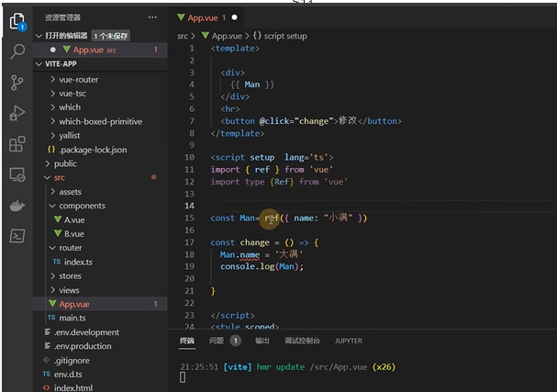Open the Explorer view in activity bar
Image resolution: width=557 pixels, height=392 pixels.
click(x=17, y=22)
